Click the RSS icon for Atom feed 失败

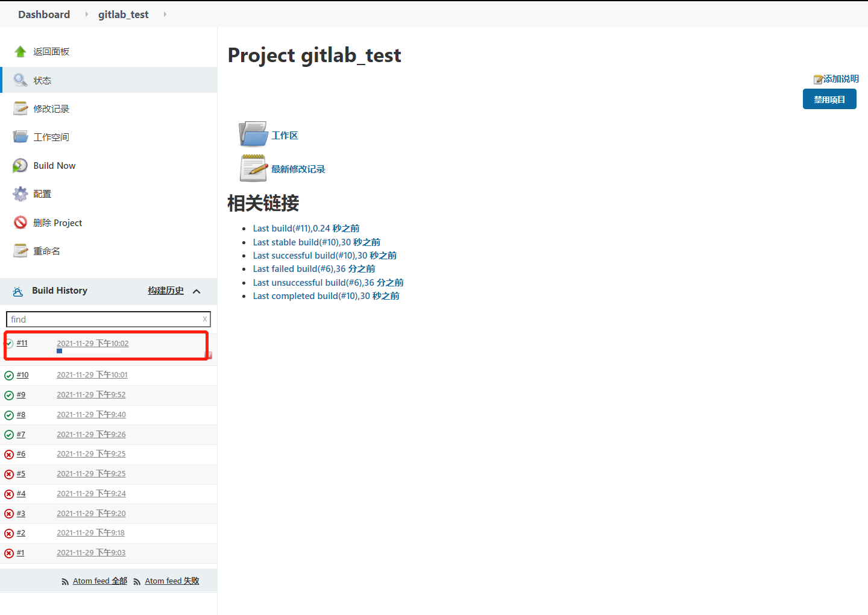coord(137,582)
